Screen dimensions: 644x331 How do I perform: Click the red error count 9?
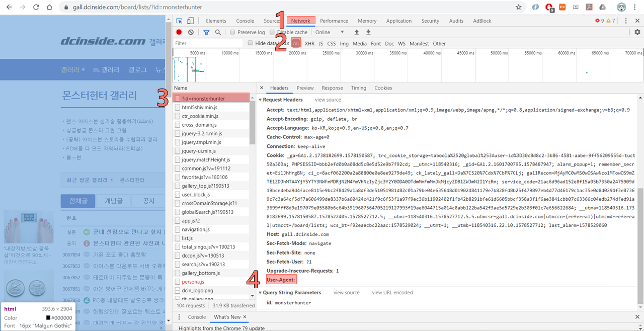coord(600,21)
